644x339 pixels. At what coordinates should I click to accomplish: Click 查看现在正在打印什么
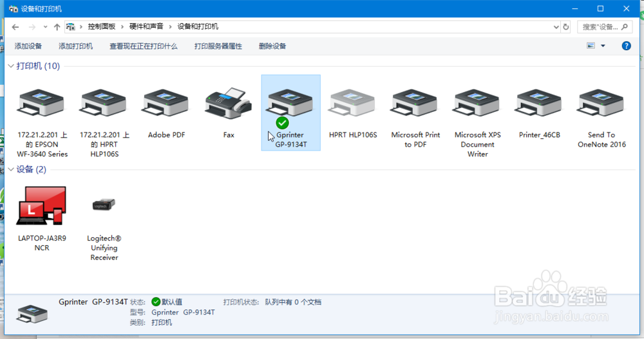click(144, 46)
